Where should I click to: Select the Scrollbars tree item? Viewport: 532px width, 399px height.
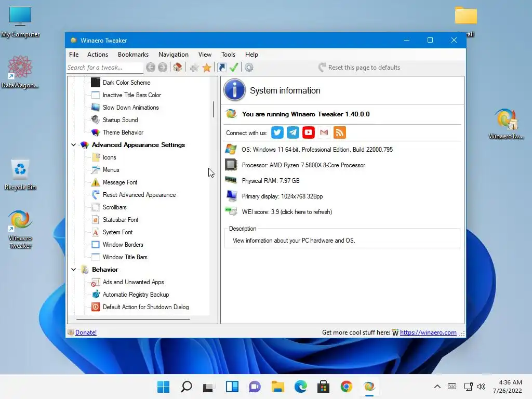tap(114, 207)
